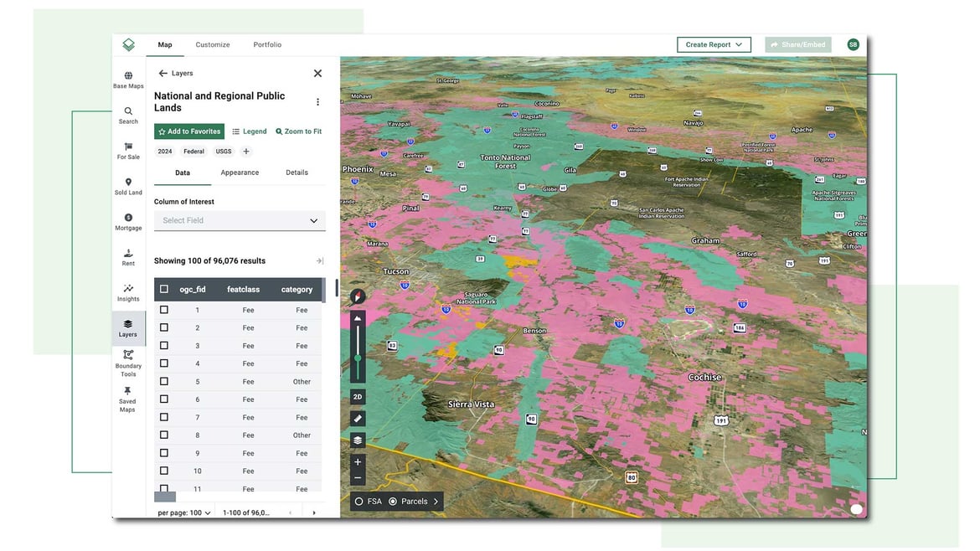Select the Search tool in sidebar

click(x=127, y=115)
